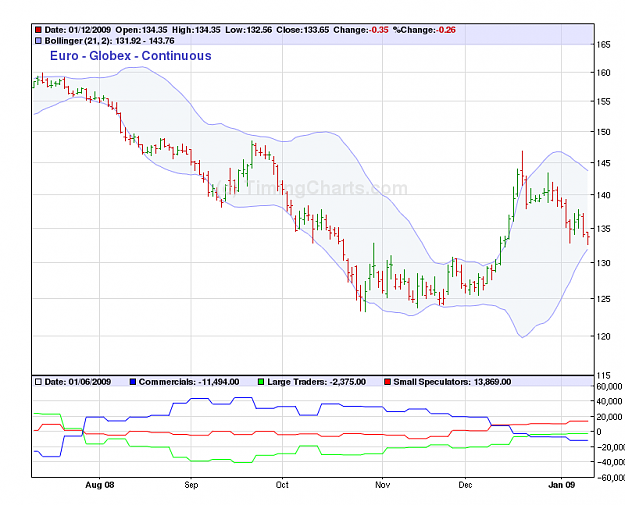The height and width of the screenshot is (505, 625).
Task: Click the 'Aug 08' x-axis label
Action: pyautogui.click(x=100, y=485)
